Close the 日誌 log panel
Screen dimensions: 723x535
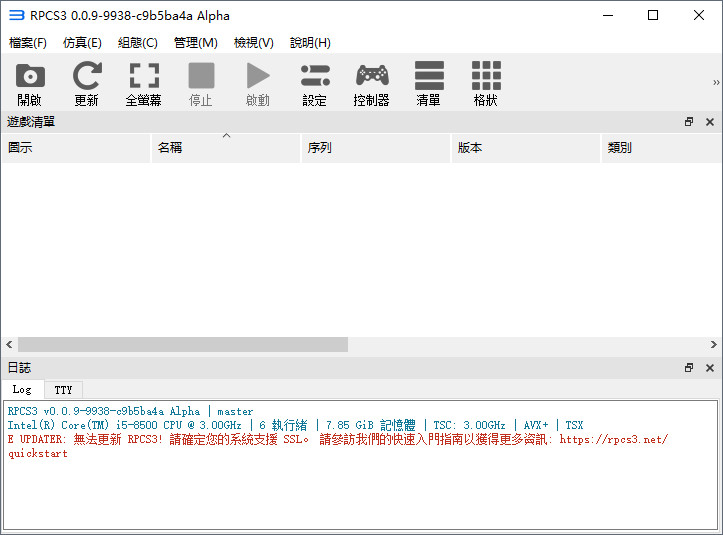pos(710,368)
